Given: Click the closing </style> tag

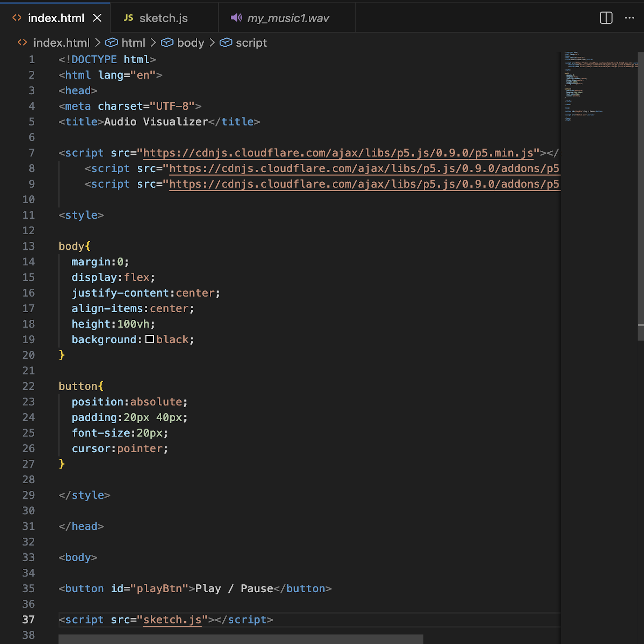Looking at the screenshot, I should [x=85, y=495].
